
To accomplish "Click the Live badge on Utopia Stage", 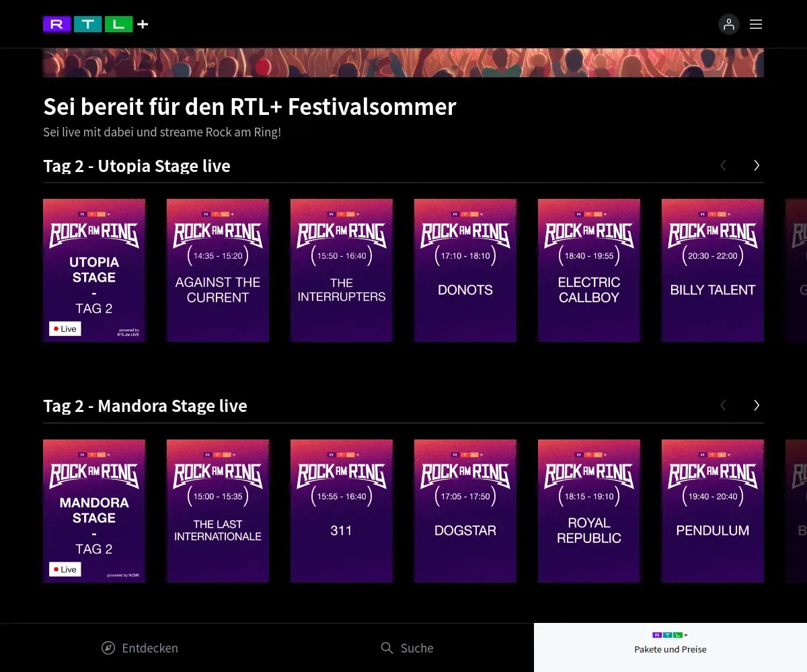I will tap(65, 329).
